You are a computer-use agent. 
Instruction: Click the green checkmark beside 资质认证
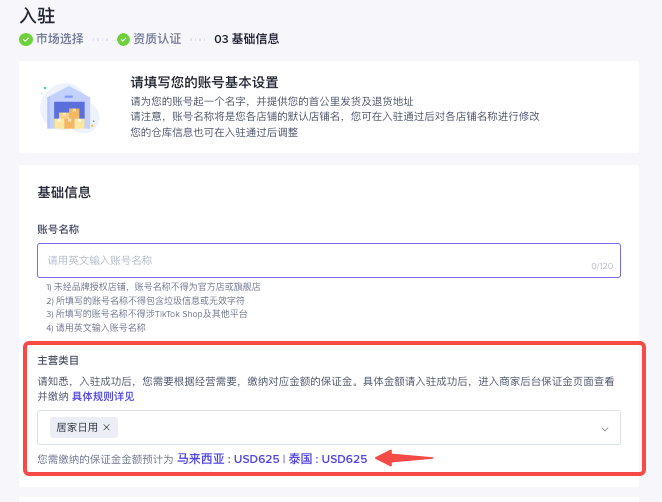click(123, 39)
